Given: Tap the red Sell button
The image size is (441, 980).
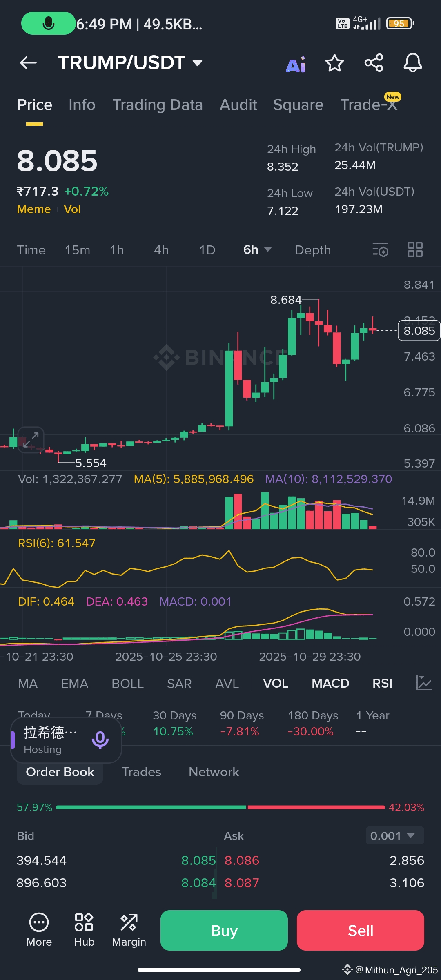Looking at the screenshot, I should 361,930.
